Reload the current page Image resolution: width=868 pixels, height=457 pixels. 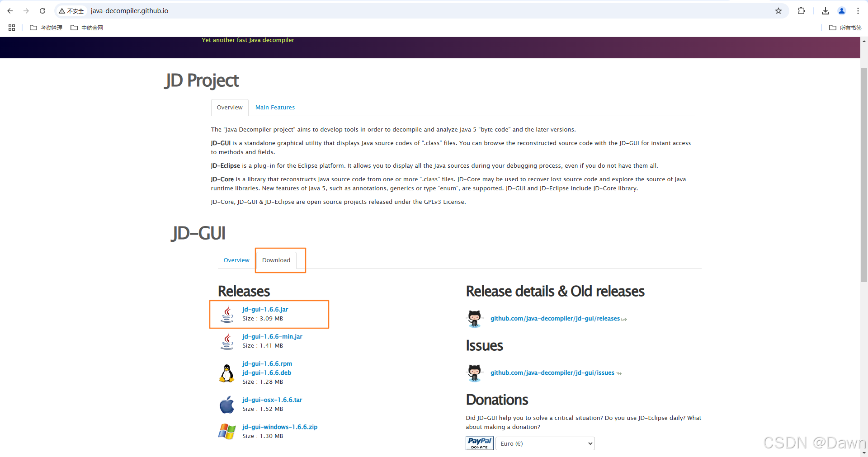coord(42,11)
